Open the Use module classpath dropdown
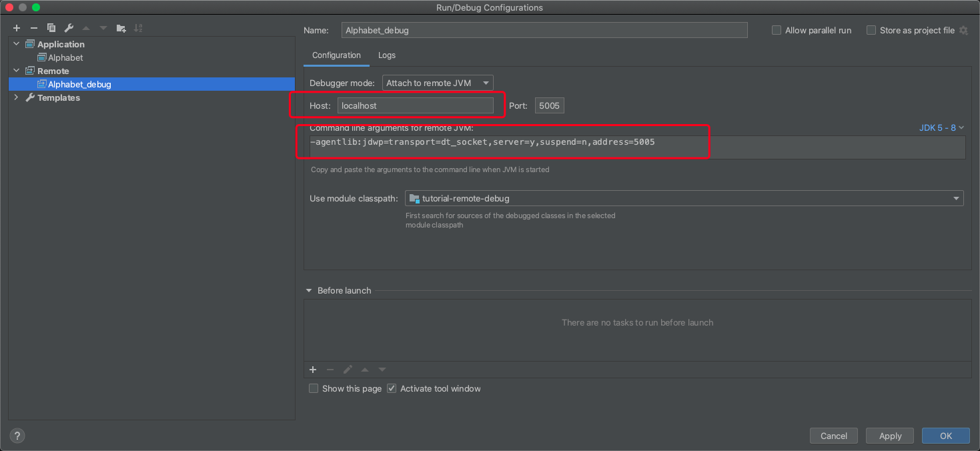Image resolution: width=980 pixels, height=451 pixels. point(684,198)
